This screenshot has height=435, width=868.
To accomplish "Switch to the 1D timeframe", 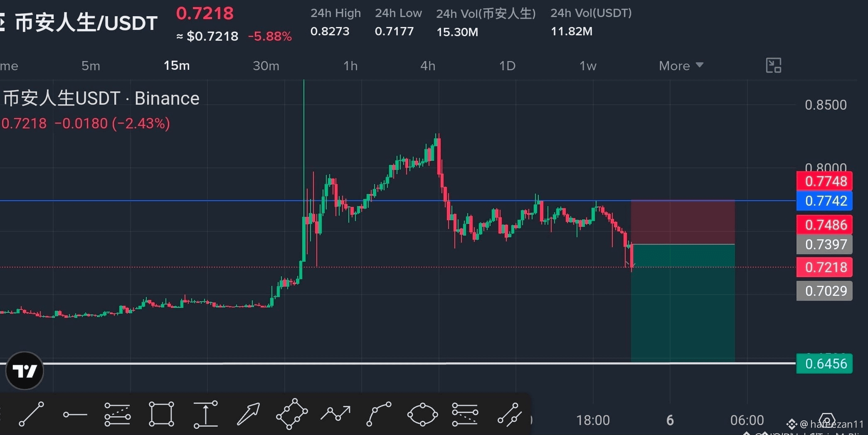I will click(x=507, y=66).
